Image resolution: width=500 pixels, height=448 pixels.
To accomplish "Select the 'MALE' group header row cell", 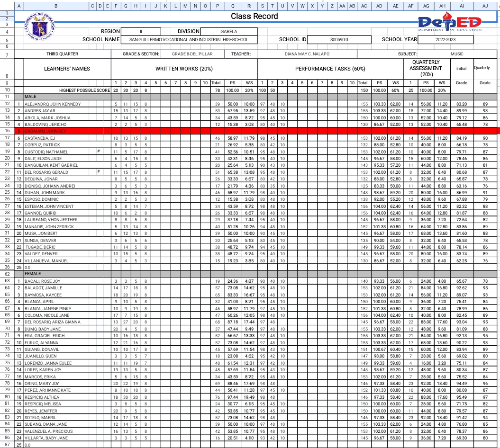I will [67, 96].
